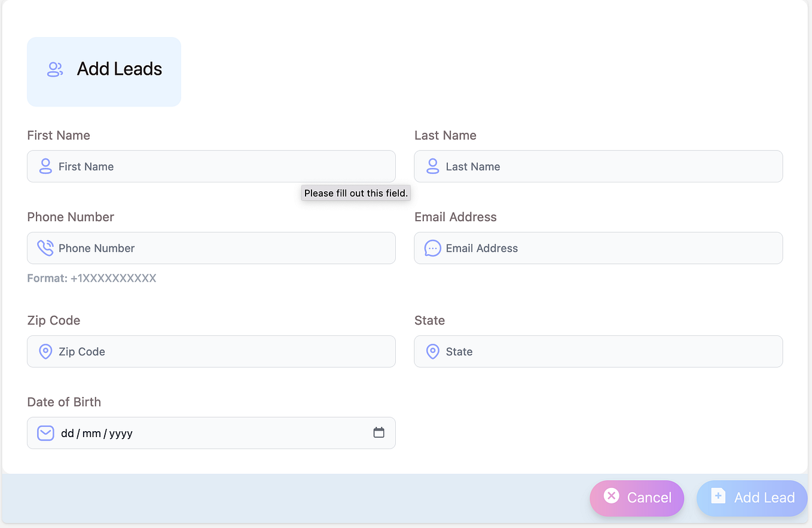Click the location pin icon in Zip Code field

point(45,351)
